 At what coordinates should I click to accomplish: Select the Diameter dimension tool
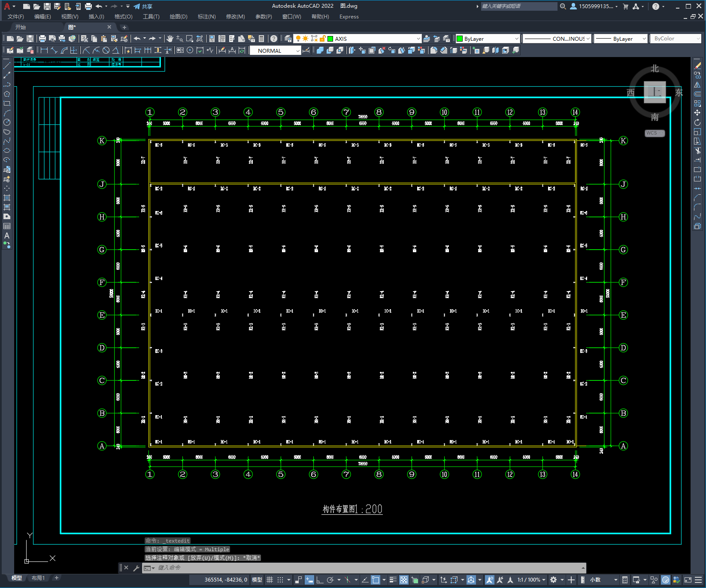(x=106, y=50)
